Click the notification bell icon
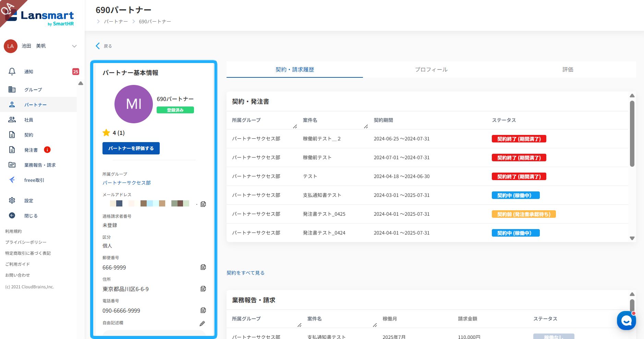The image size is (644, 339). 12,72
